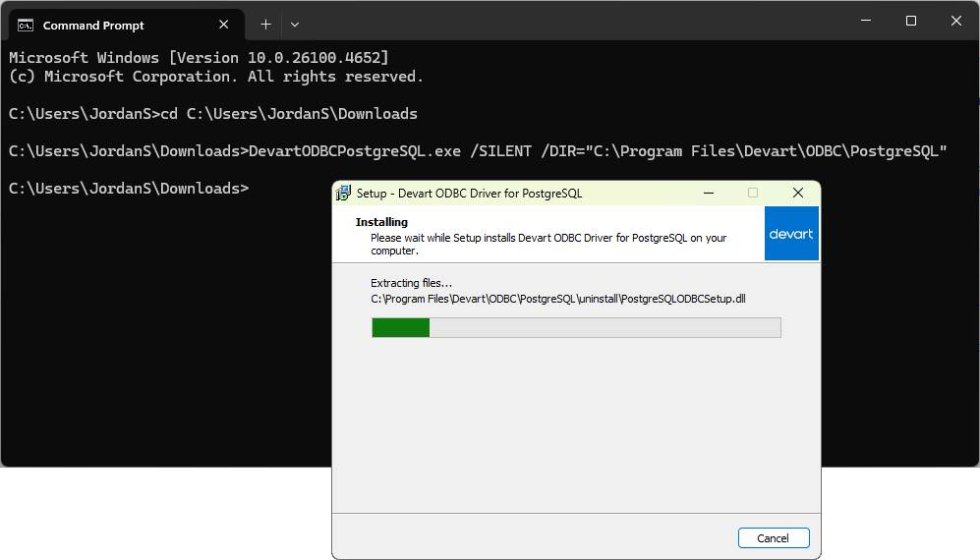Screen dimensions: 980x560
Task: Click 'Please wait while Setup installs' message
Action: [548, 245]
